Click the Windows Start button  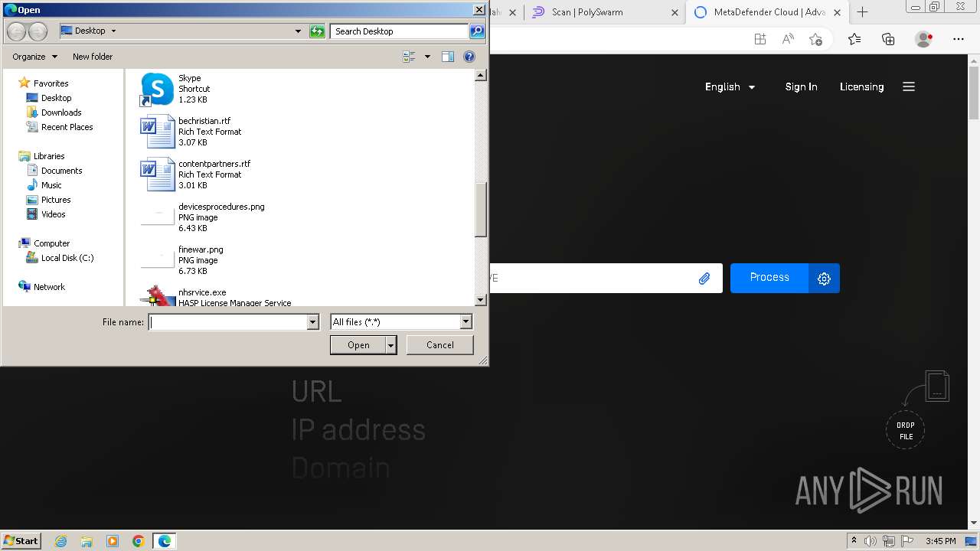[x=21, y=540]
